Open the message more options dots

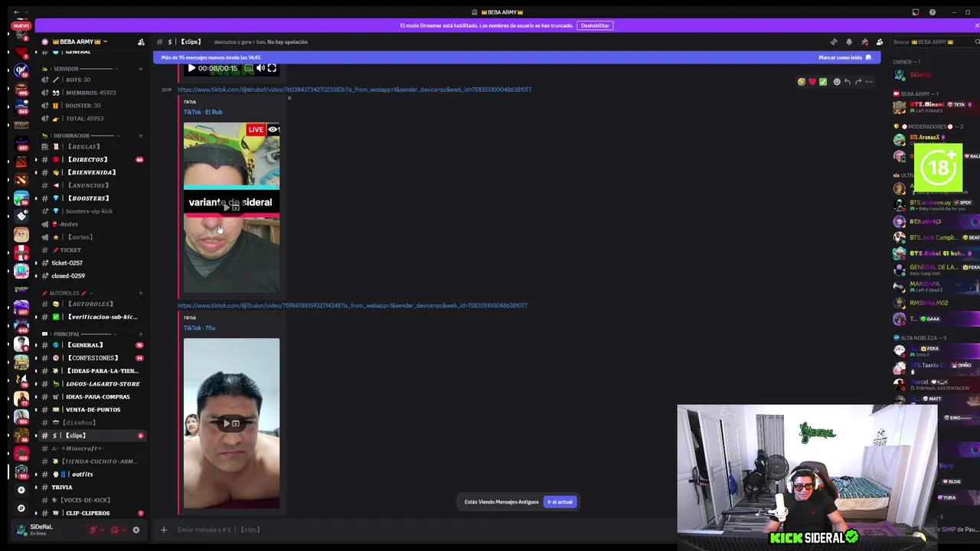869,82
